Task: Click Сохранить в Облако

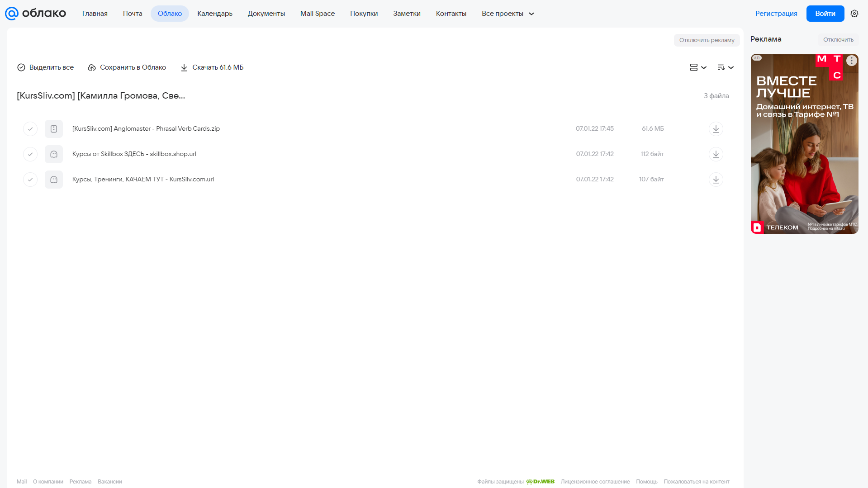Action: click(x=127, y=67)
